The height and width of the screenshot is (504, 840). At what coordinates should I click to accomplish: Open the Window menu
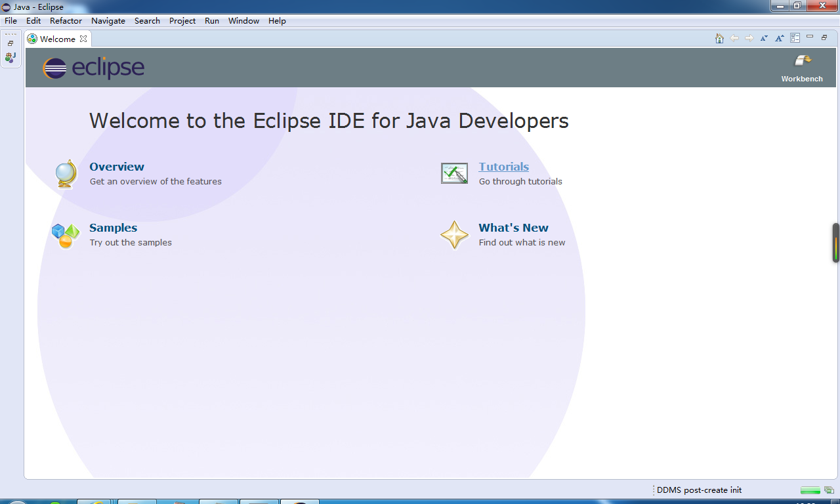pyautogui.click(x=243, y=20)
